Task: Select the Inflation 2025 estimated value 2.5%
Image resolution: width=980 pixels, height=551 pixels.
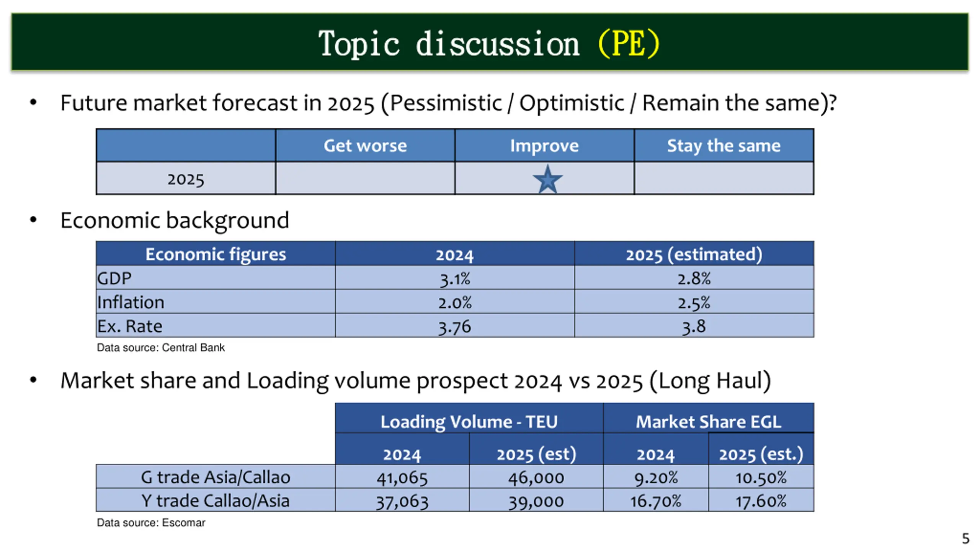Action: coord(694,302)
